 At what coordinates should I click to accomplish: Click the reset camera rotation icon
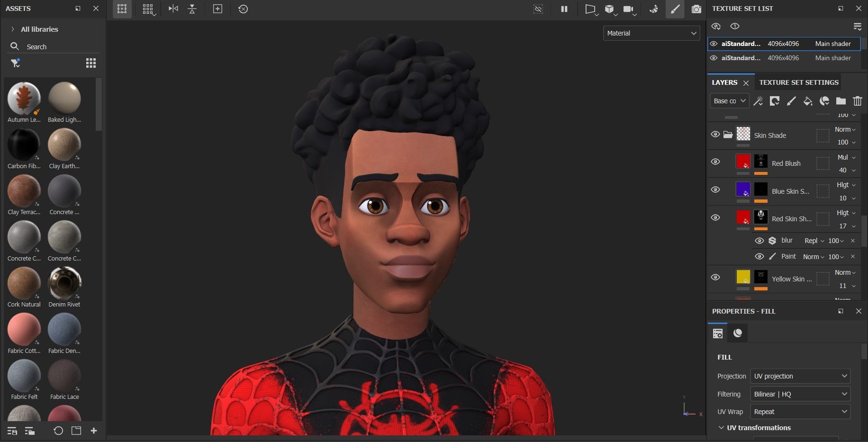[x=243, y=9]
